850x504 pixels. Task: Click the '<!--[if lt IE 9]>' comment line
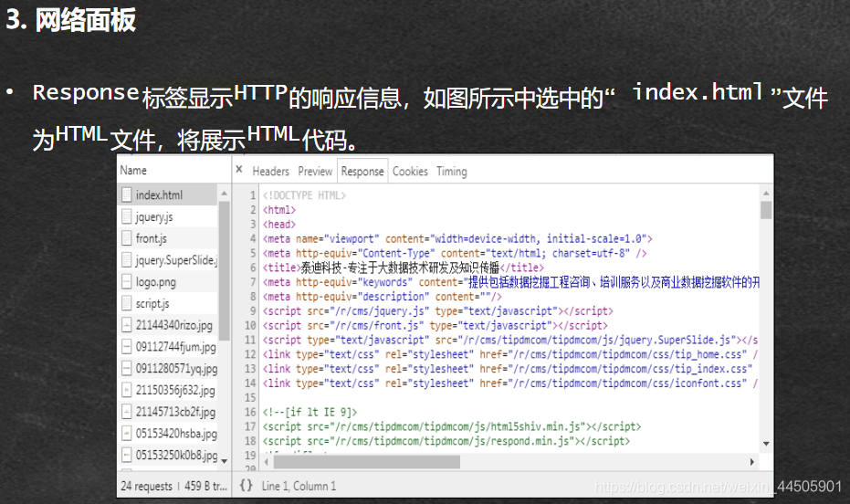310,412
